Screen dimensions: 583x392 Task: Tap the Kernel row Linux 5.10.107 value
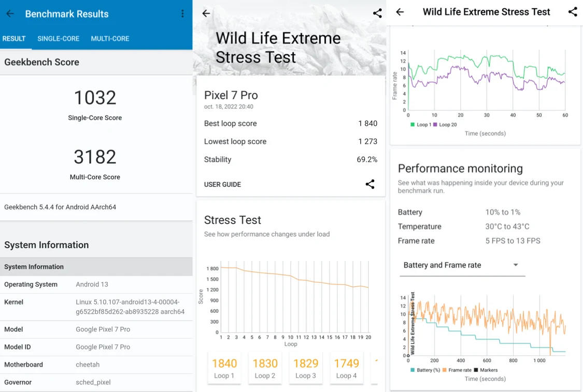tap(130, 307)
